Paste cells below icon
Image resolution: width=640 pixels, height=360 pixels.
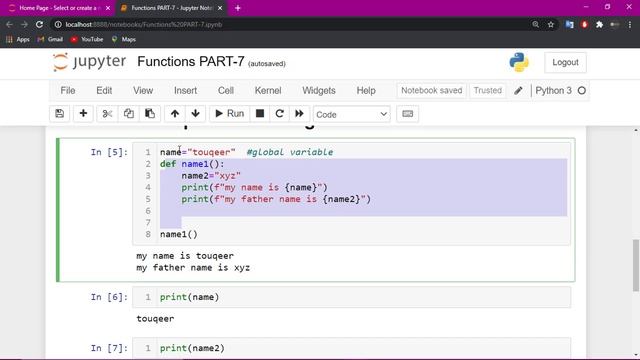(150, 113)
